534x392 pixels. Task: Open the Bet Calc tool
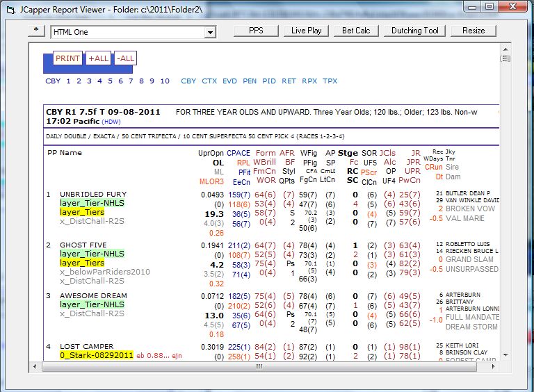click(356, 31)
